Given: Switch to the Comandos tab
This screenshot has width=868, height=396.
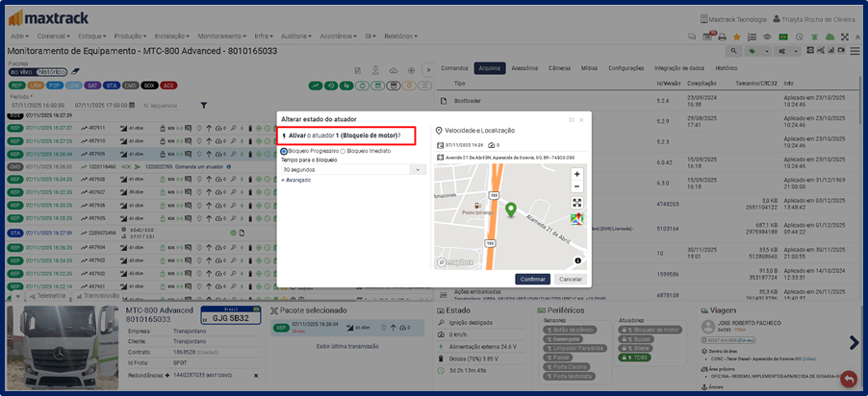Looking at the screenshot, I should click(454, 68).
